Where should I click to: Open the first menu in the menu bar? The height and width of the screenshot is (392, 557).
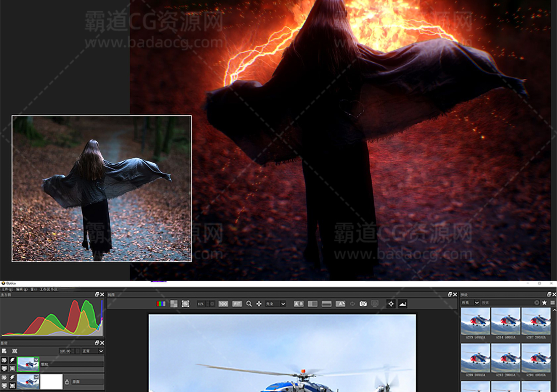point(5,289)
